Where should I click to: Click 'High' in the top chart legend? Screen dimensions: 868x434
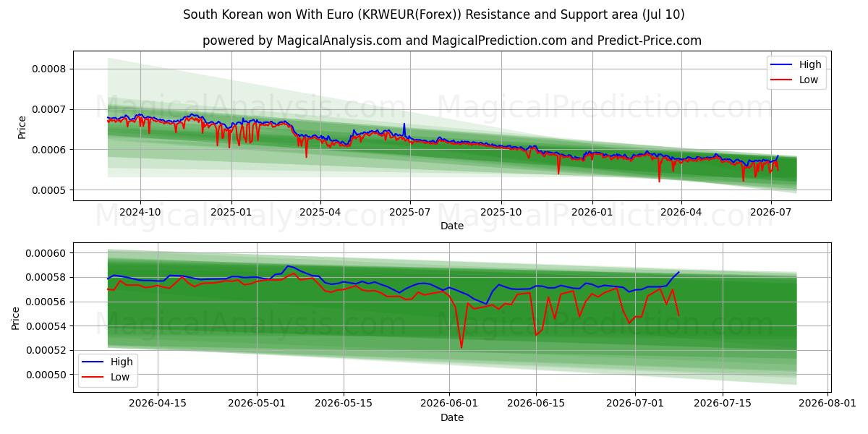(x=810, y=64)
